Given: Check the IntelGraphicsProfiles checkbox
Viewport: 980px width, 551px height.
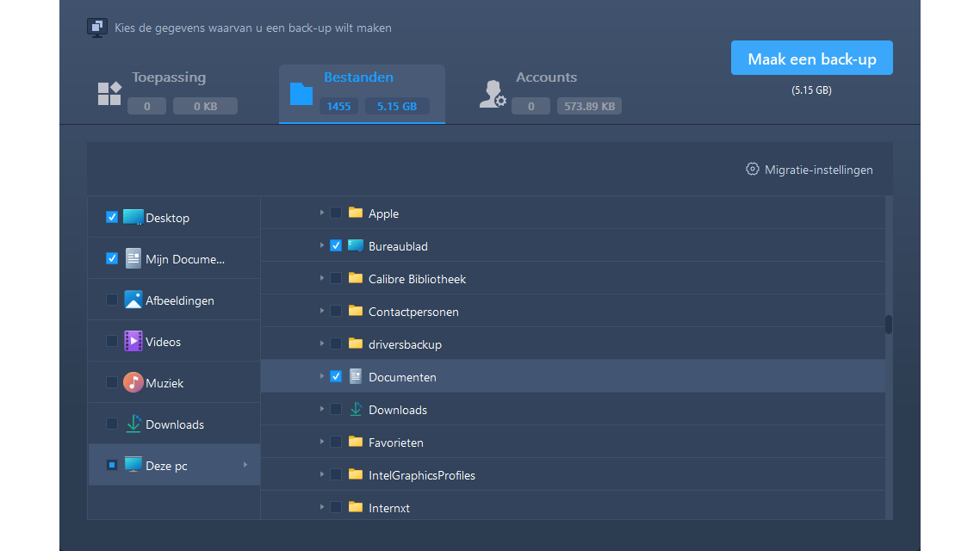Looking at the screenshot, I should tap(336, 474).
